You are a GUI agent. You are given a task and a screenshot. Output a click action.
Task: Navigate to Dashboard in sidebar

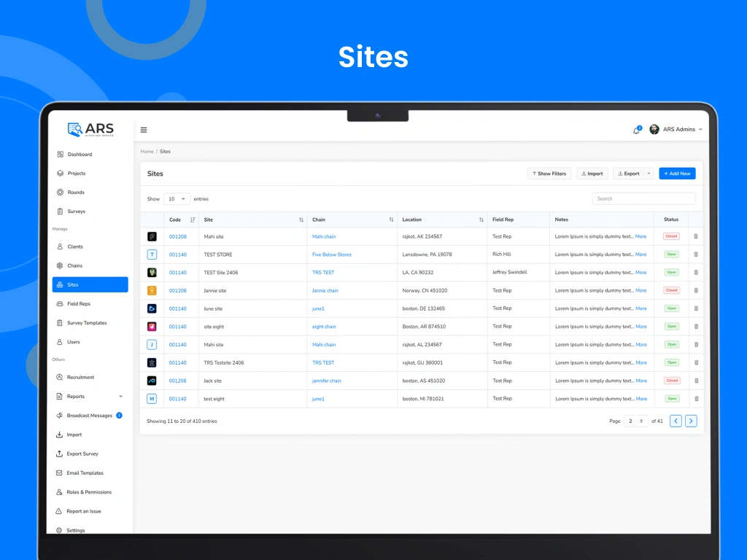[80, 155]
